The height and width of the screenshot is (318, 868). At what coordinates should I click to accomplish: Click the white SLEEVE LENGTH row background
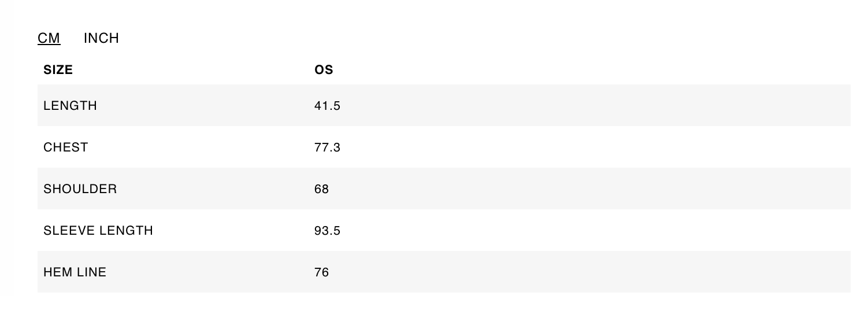tap(578, 231)
